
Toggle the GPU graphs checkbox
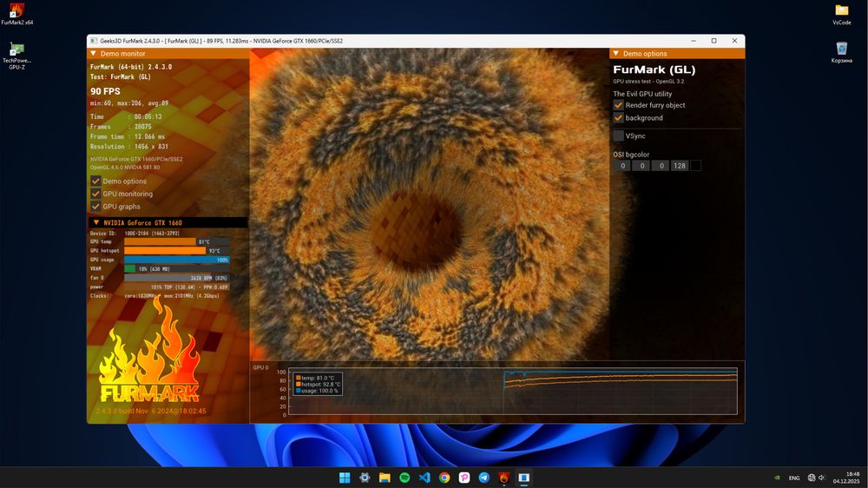click(x=95, y=207)
